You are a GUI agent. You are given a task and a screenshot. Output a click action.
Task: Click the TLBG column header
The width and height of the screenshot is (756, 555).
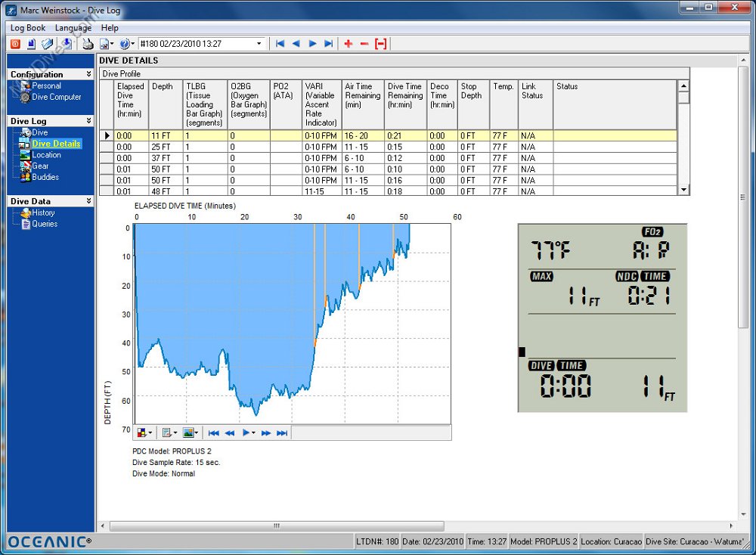[x=205, y=104]
